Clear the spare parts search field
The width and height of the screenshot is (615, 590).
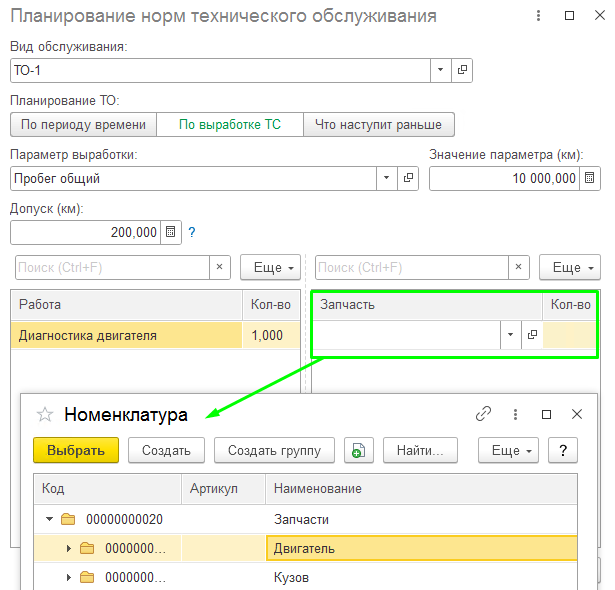coord(519,267)
